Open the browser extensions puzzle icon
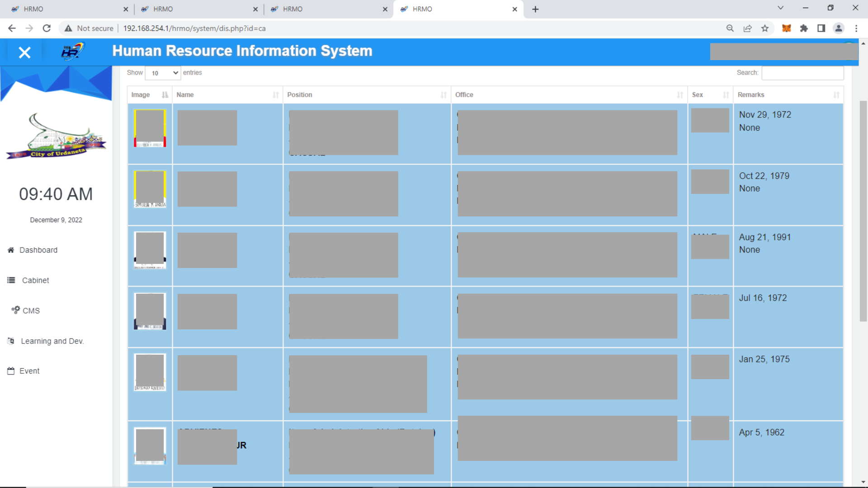The image size is (868, 488). [x=804, y=28]
